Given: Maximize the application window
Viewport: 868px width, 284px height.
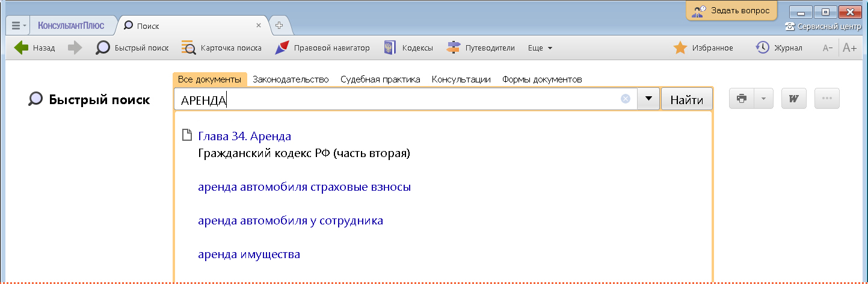Looking at the screenshot, I should click(x=825, y=11).
